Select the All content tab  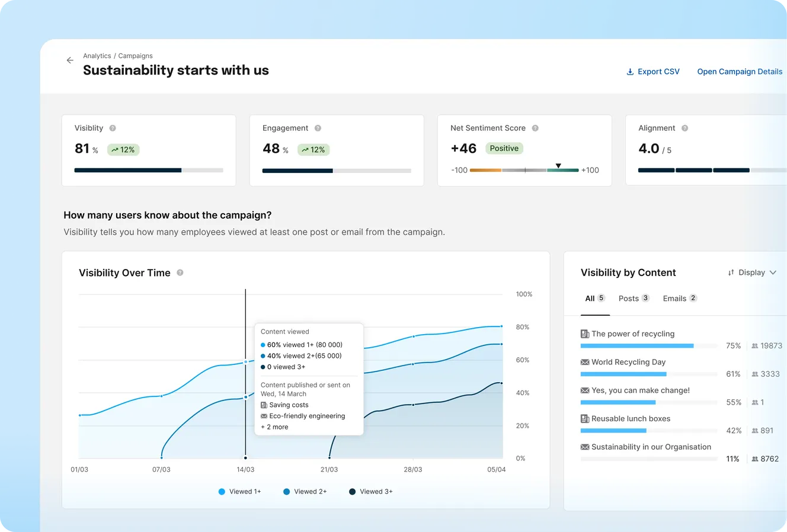[595, 299]
